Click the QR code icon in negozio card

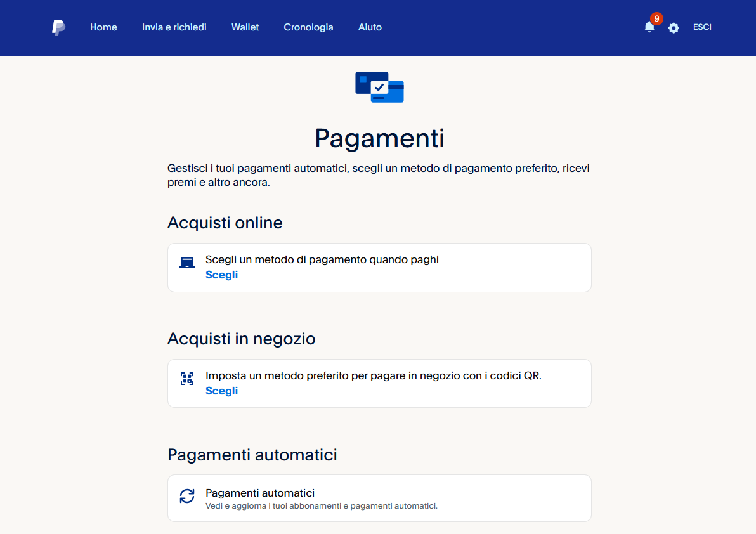coord(187,379)
